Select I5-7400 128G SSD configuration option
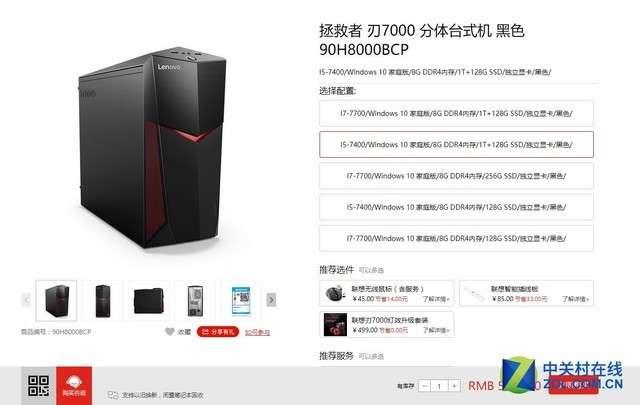Image resolution: width=640 pixels, height=405 pixels. coord(456,207)
